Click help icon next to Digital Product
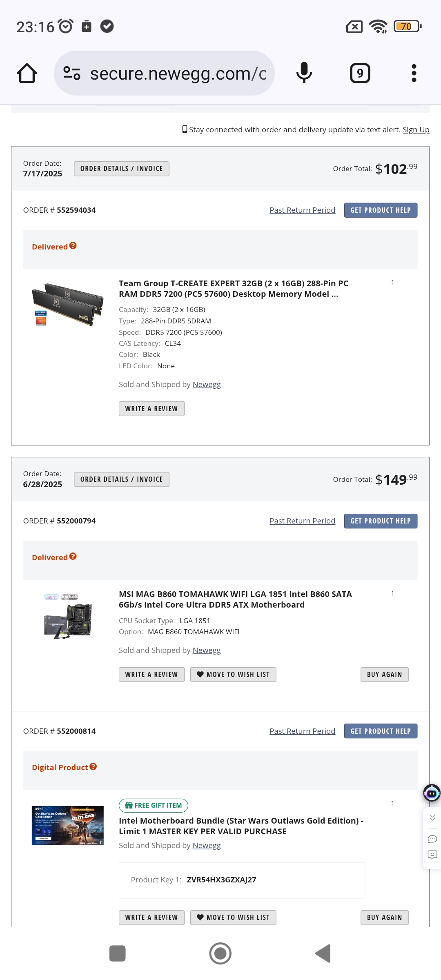Screen dimensions: 441x980 pyautogui.click(x=93, y=766)
